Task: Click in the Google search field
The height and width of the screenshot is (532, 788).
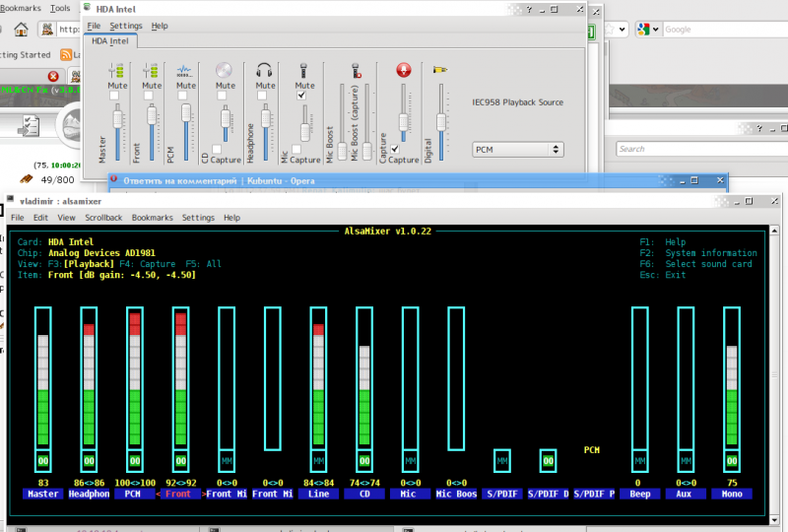Action: (x=725, y=30)
